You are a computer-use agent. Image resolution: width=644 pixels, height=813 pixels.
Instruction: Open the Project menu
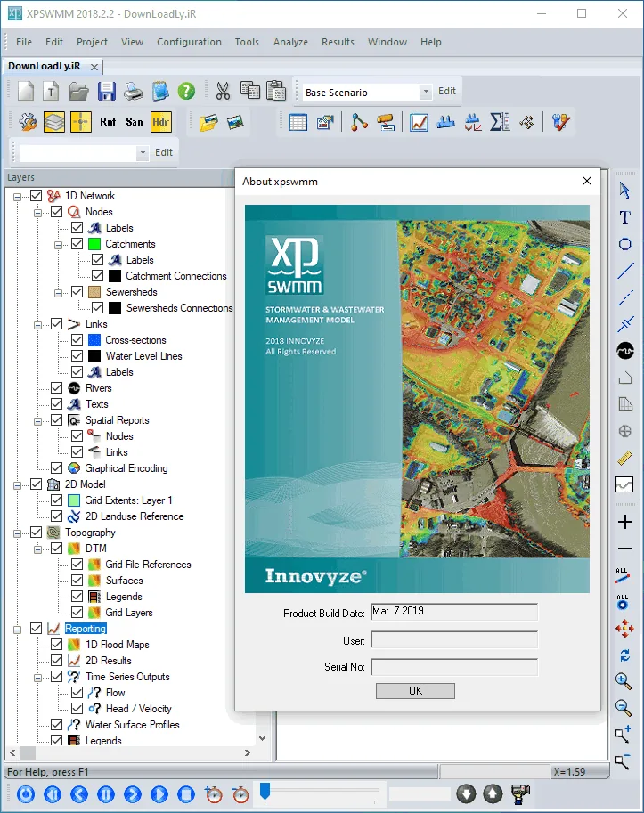coord(92,42)
